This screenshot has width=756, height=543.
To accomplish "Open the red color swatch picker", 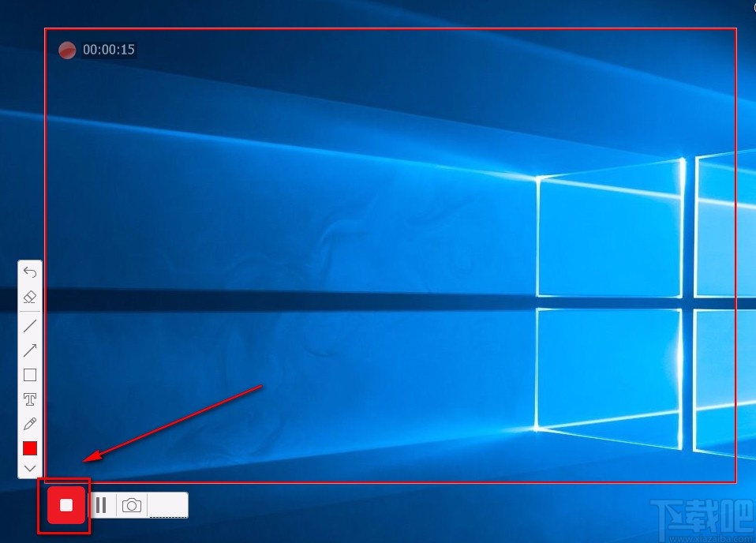I will (x=30, y=448).
